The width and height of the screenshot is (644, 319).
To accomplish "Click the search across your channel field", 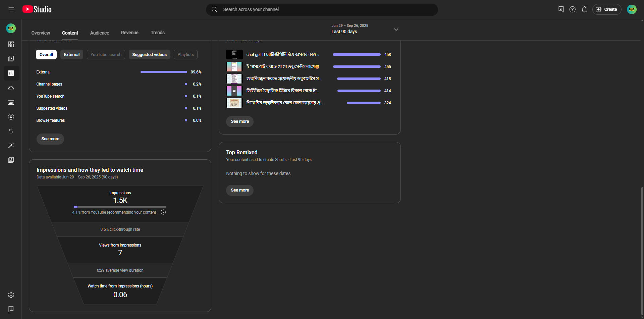I will tap(321, 9).
